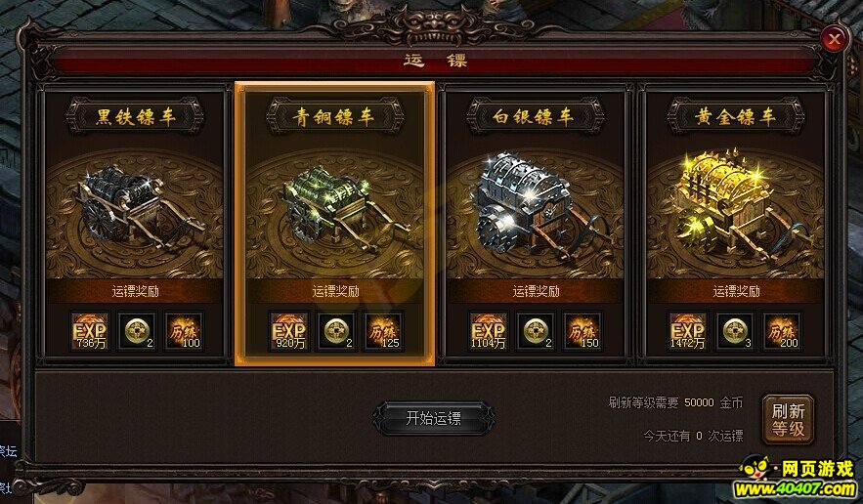The width and height of the screenshot is (863, 504).
Task: Click the EXP 1104万 reward icon
Action: [x=489, y=331]
